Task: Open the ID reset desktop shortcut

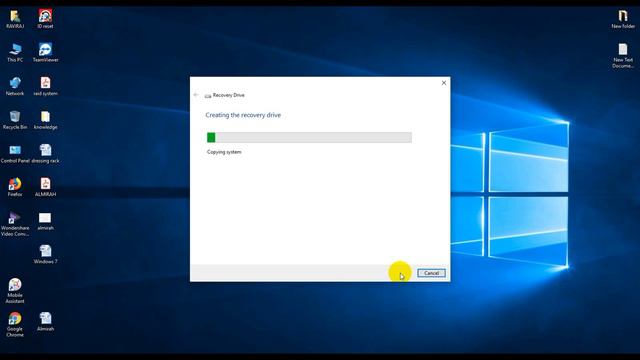Action: 45,19
